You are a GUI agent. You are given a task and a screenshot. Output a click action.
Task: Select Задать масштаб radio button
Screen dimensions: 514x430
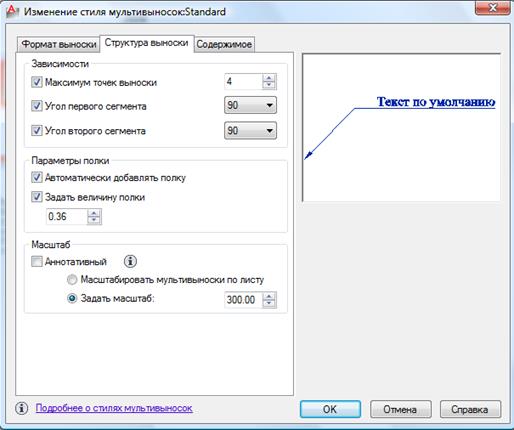(x=72, y=298)
